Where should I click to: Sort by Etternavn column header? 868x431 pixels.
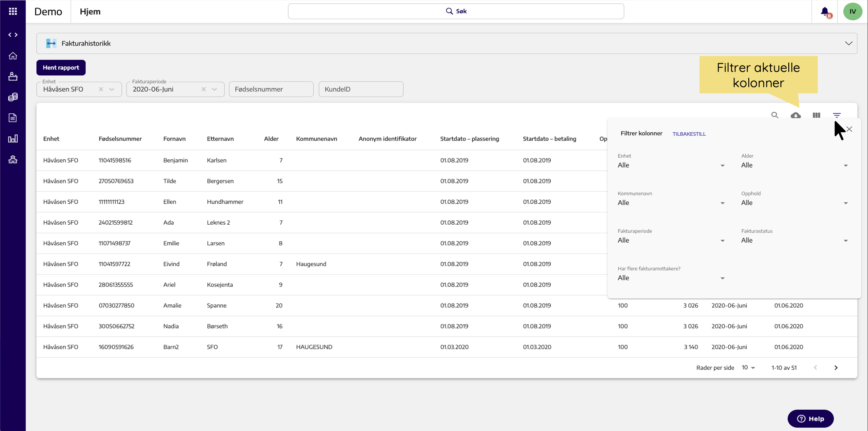(x=220, y=139)
